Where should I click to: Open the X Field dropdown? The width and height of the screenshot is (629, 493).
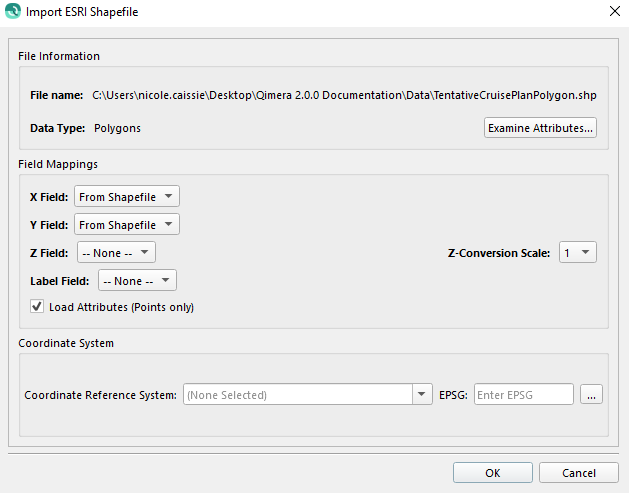coord(127,197)
